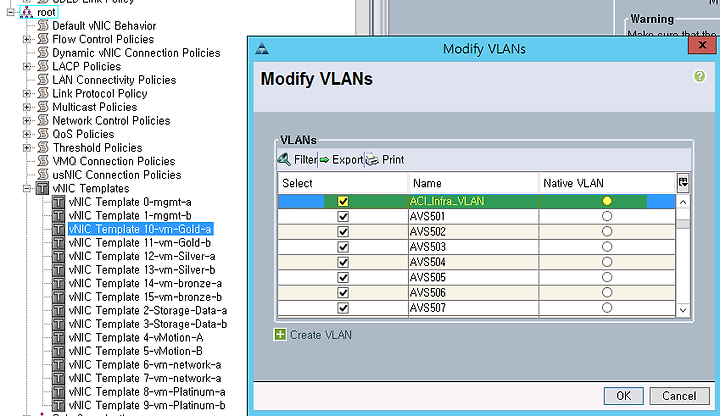The height and width of the screenshot is (416, 720).
Task: Click the QoS Policies icon
Action: [43, 134]
